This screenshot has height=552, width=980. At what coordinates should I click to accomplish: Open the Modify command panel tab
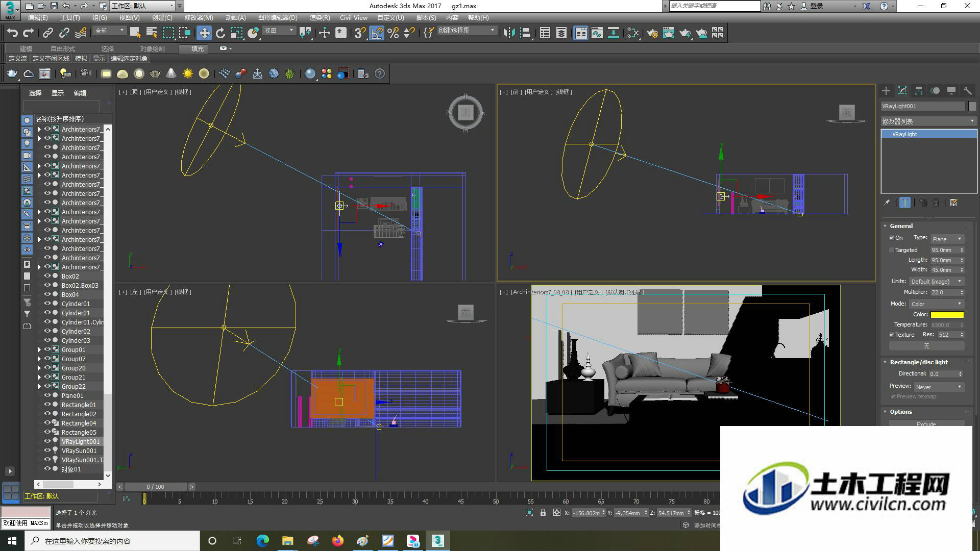902,91
